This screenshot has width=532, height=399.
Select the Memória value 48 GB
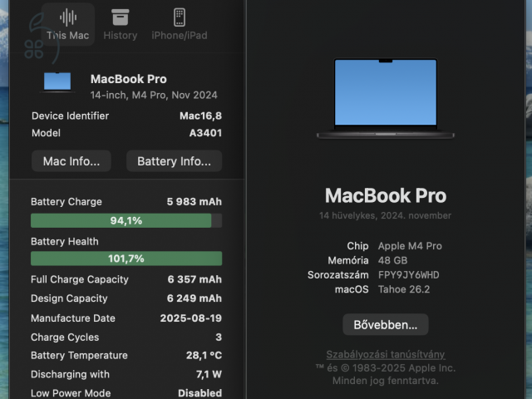click(392, 260)
